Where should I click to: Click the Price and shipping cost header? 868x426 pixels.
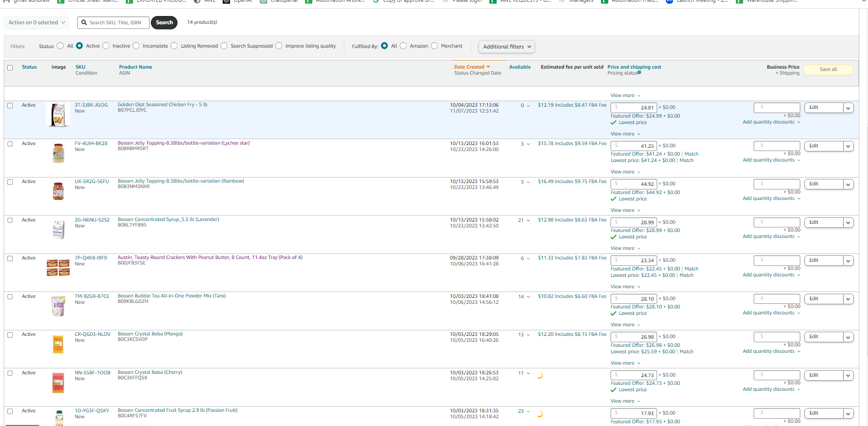click(634, 67)
